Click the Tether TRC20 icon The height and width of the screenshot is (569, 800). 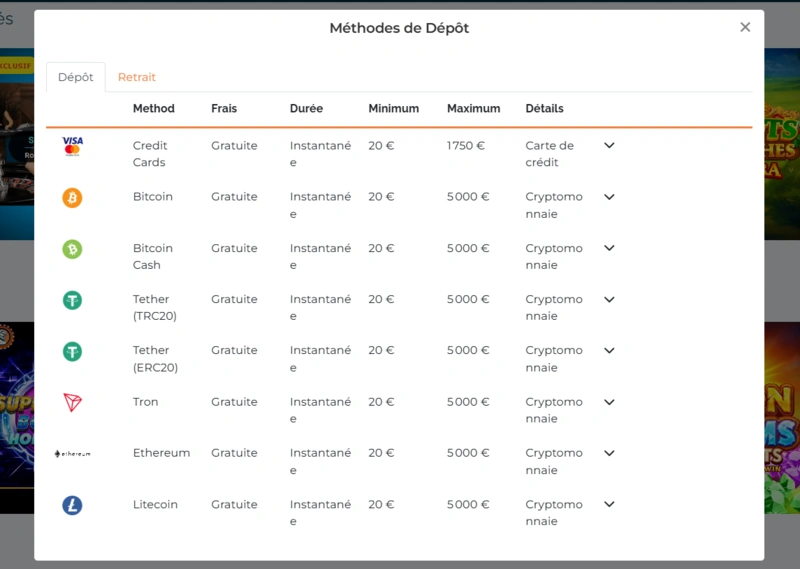72,300
